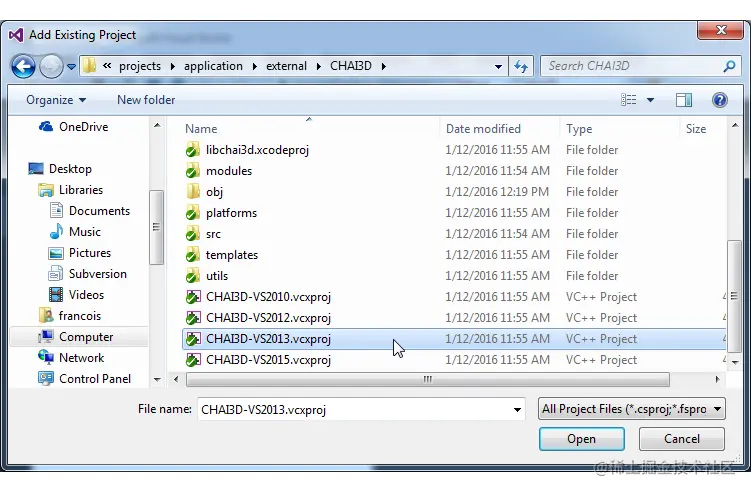The height and width of the screenshot is (492, 751).
Task: Click the horizontal scrollbar in file list
Action: click(428, 379)
